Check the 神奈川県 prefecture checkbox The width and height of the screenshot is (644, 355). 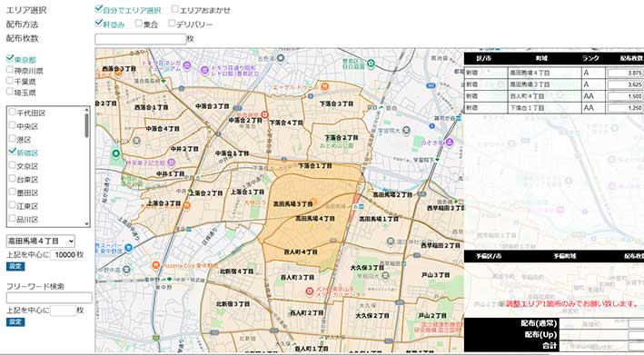pos(10,70)
